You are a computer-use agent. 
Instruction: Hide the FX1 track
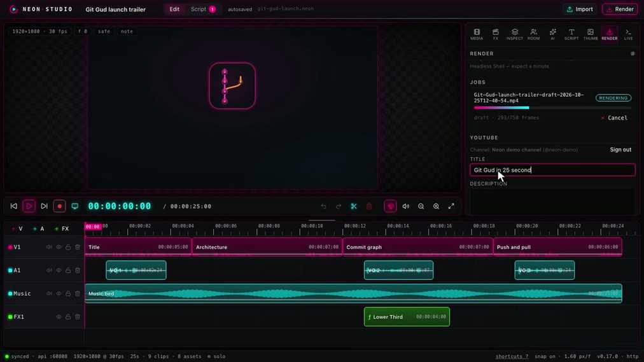click(59, 317)
